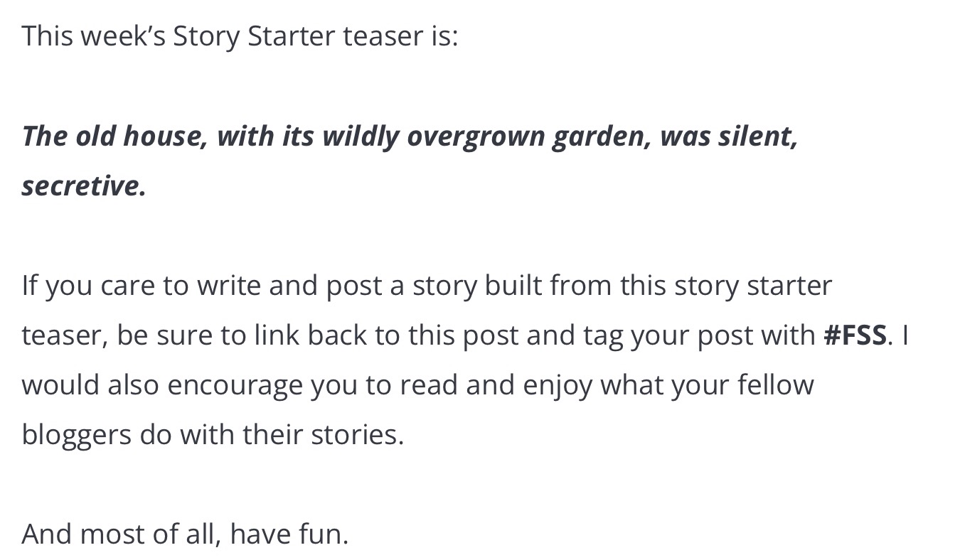Screen dimensions: 960x560
Task: Click the word "teaser," starting the second paragraph line
Action: coord(64,335)
